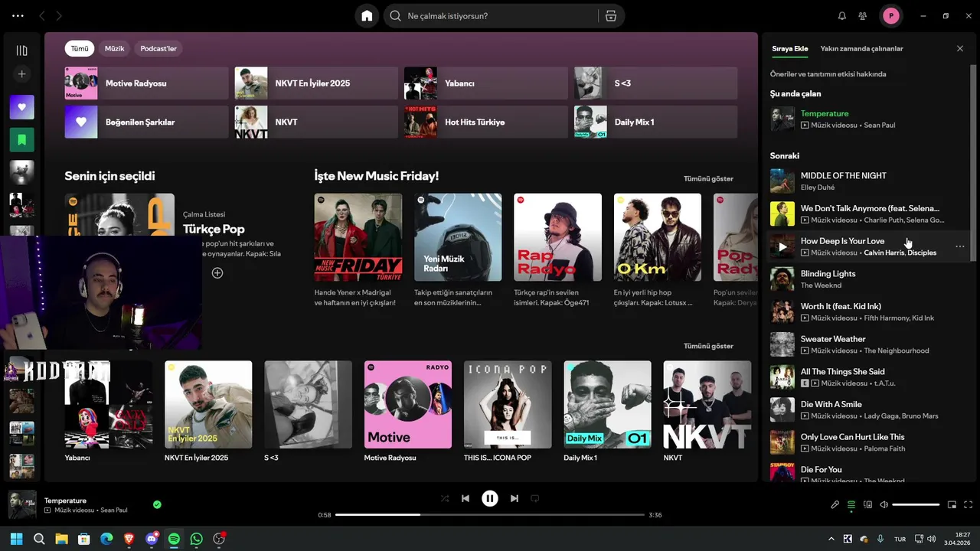Toggle shuffle in the player
Screen dimensions: 980x551
click(x=445, y=498)
